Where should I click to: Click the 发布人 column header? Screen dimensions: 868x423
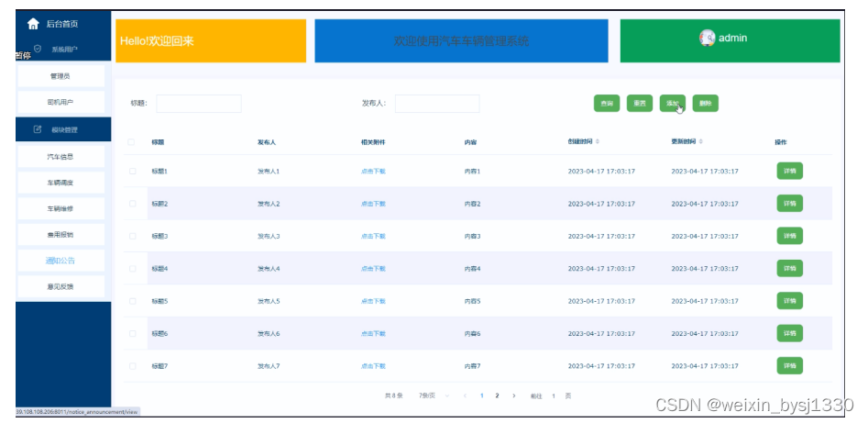coord(267,142)
